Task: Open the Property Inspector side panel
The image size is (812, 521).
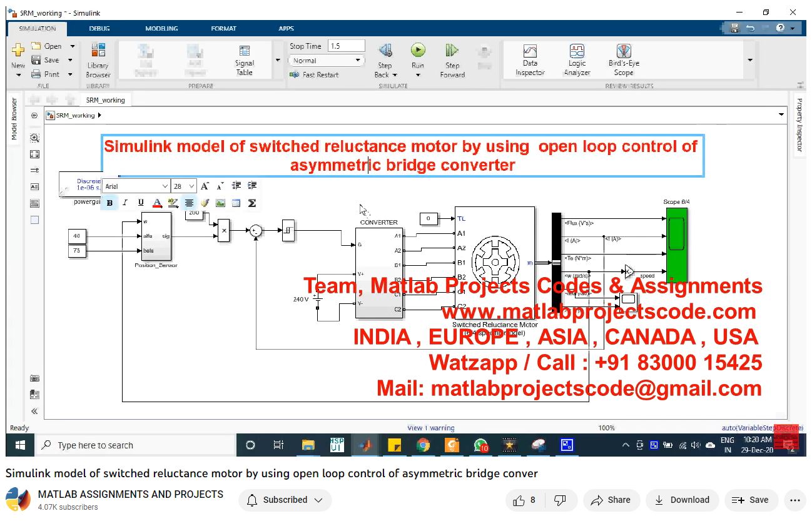Action: click(x=799, y=125)
